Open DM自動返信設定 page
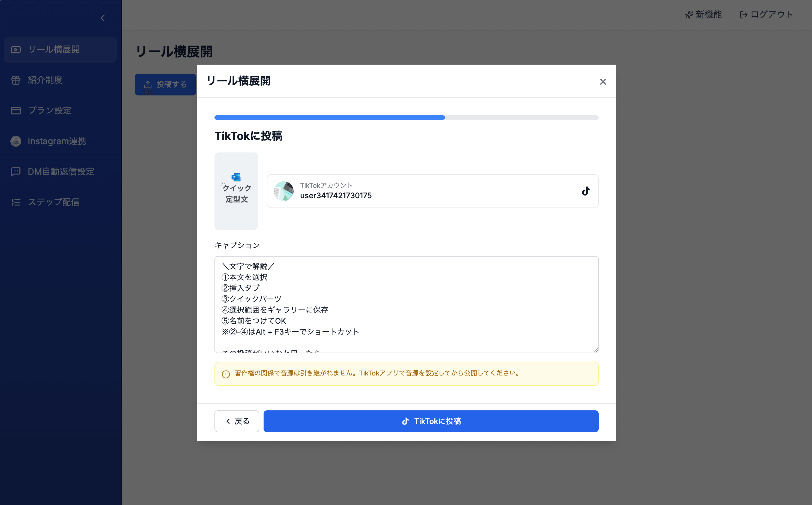The height and width of the screenshot is (505, 812). (60, 172)
